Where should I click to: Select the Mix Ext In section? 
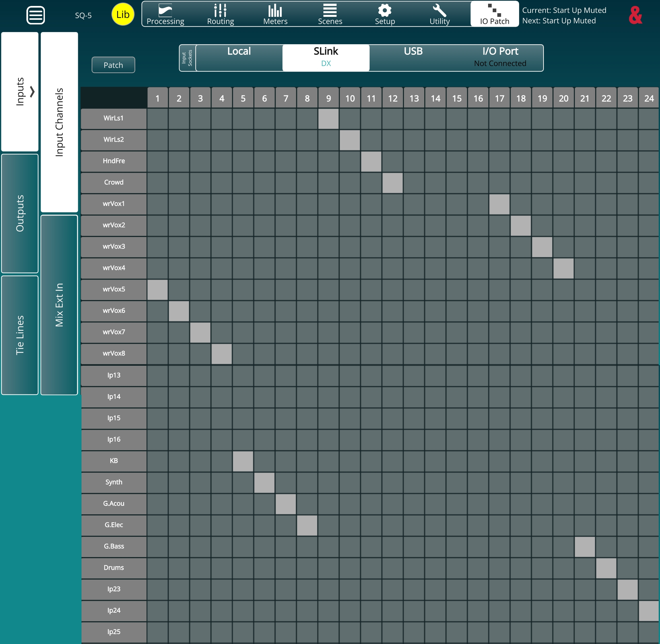point(59,305)
